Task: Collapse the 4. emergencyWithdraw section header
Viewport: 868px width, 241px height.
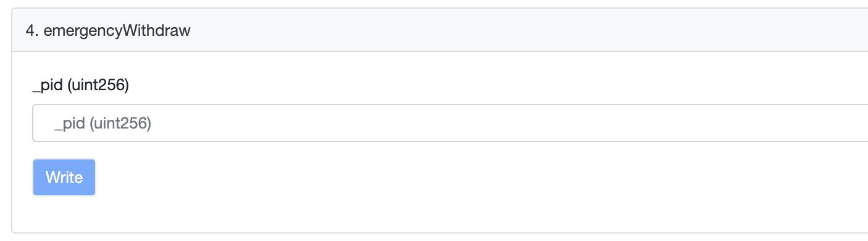Action: (x=440, y=30)
